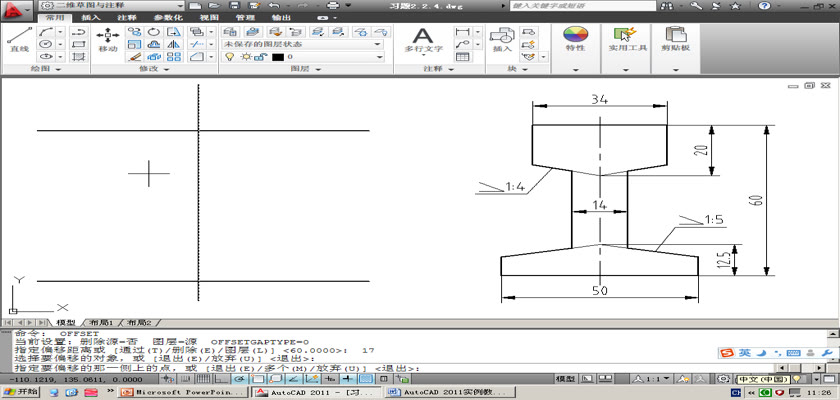The height and width of the screenshot is (400, 840).
Task: Open the workspace dropdown 二维草图与注释
Action: (112, 5)
